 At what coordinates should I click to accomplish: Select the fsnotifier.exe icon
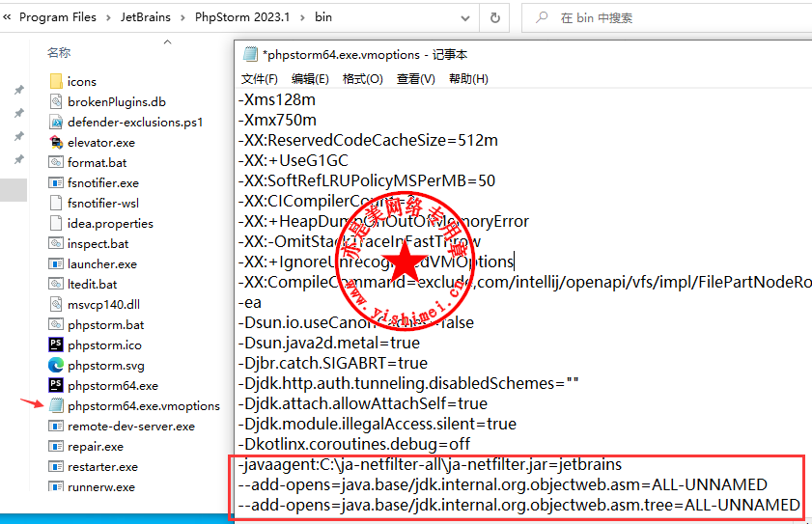coord(56,182)
